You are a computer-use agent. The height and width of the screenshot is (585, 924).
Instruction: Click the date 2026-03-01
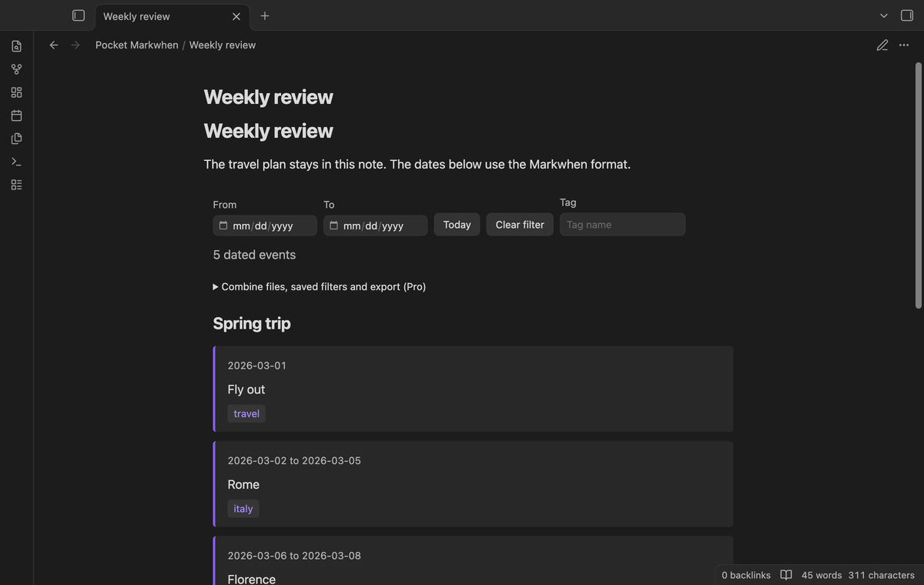pyautogui.click(x=257, y=366)
